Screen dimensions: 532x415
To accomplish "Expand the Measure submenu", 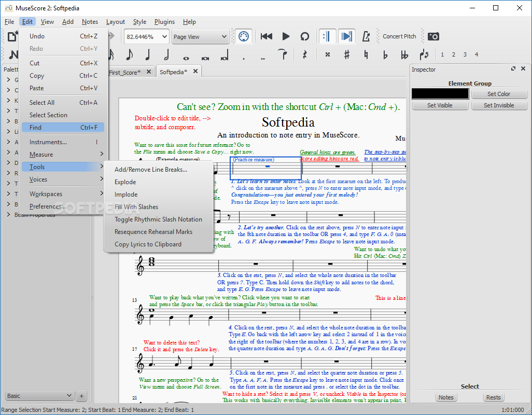I will tap(63, 155).
